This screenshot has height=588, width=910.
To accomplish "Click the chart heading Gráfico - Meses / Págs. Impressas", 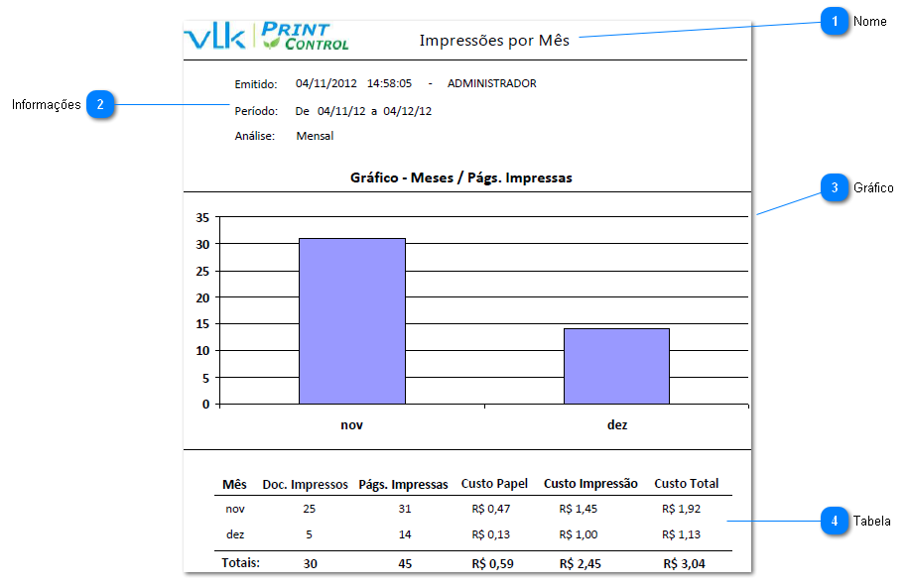I will point(461,178).
